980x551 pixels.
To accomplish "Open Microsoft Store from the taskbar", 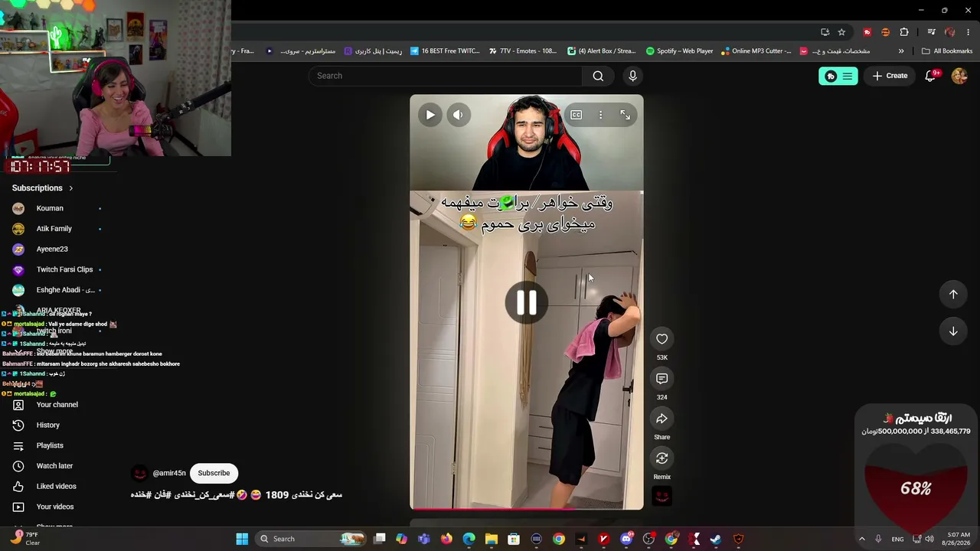I will (x=514, y=539).
